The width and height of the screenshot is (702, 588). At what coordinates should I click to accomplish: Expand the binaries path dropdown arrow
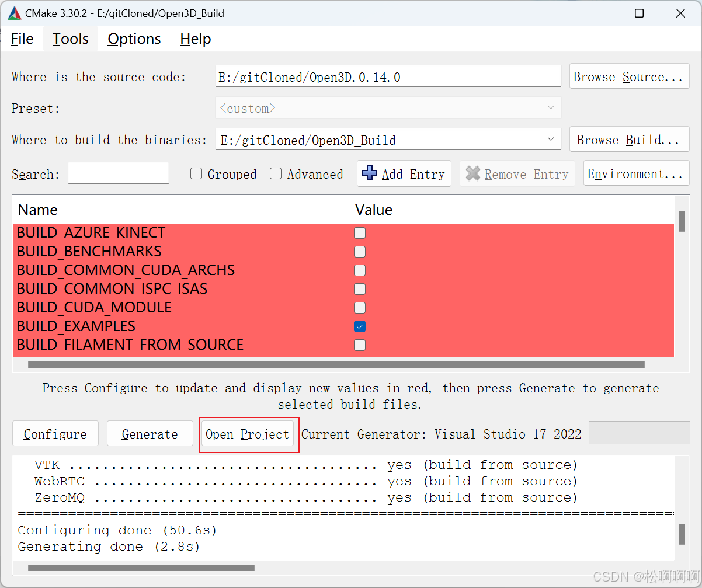pos(550,139)
